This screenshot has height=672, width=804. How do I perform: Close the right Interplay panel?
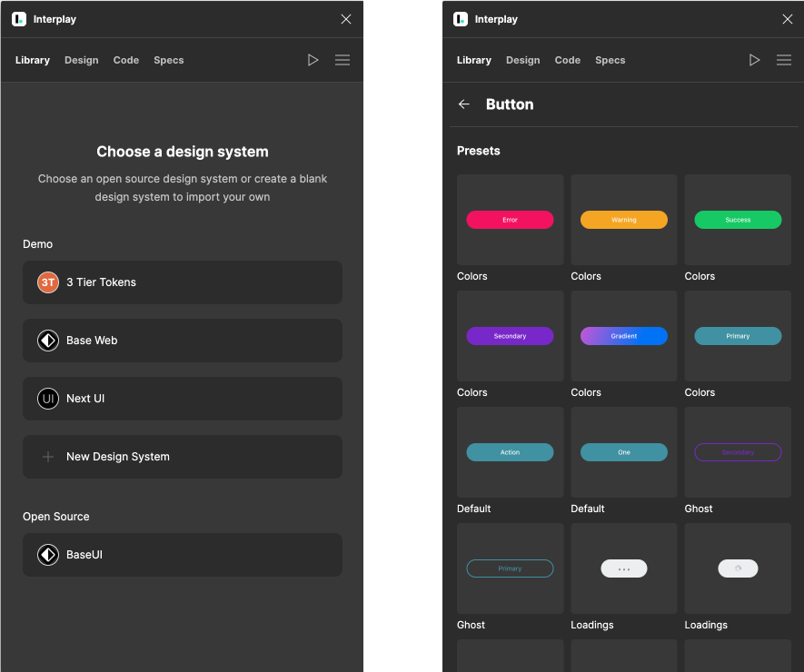pos(788,19)
